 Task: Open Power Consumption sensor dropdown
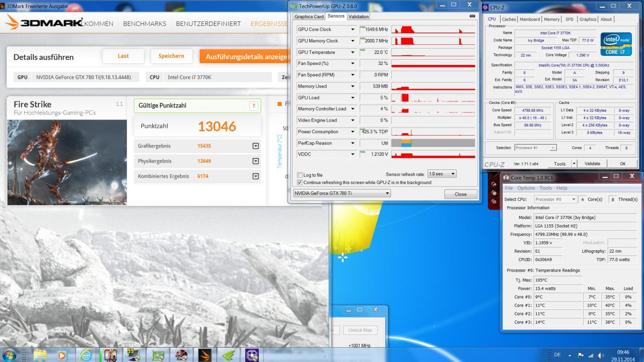352,131
